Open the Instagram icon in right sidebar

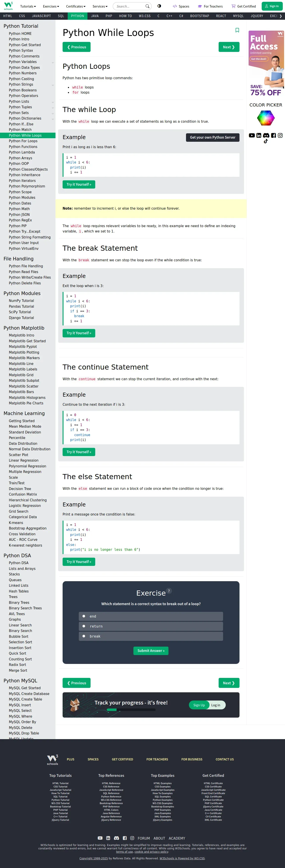(x=280, y=136)
